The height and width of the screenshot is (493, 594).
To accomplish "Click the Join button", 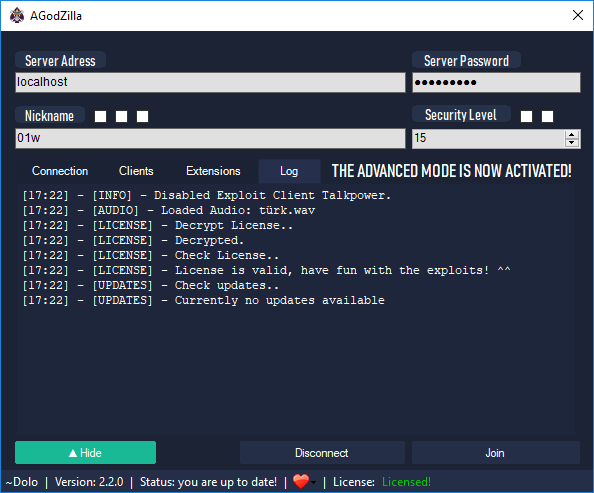I will [x=496, y=452].
